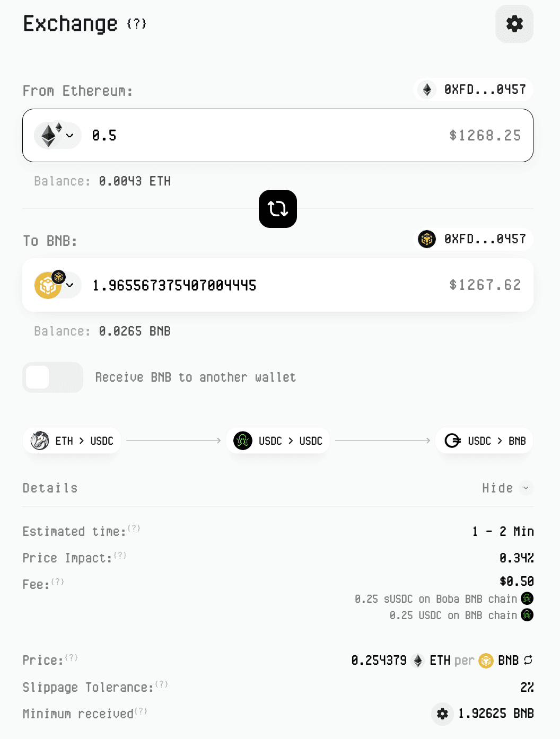Open slippage settings gear next to Minimum received
The width and height of the screenshot is (560, 739).
[442, 714]
